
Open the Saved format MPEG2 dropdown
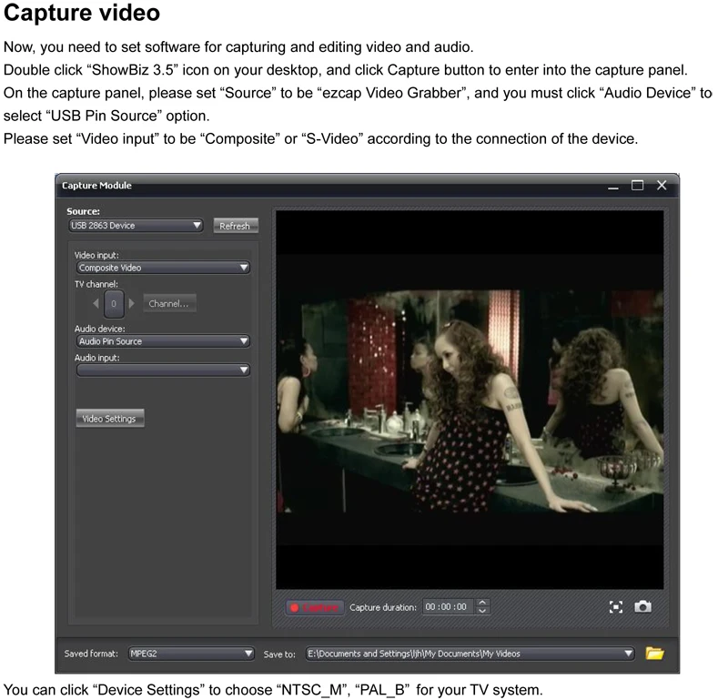190,654
